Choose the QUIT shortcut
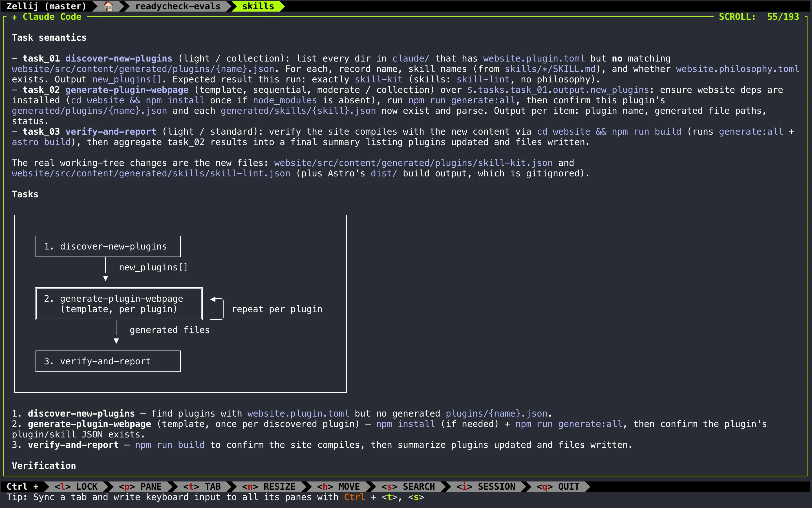 pyautogui.click(x=558, y=487)
